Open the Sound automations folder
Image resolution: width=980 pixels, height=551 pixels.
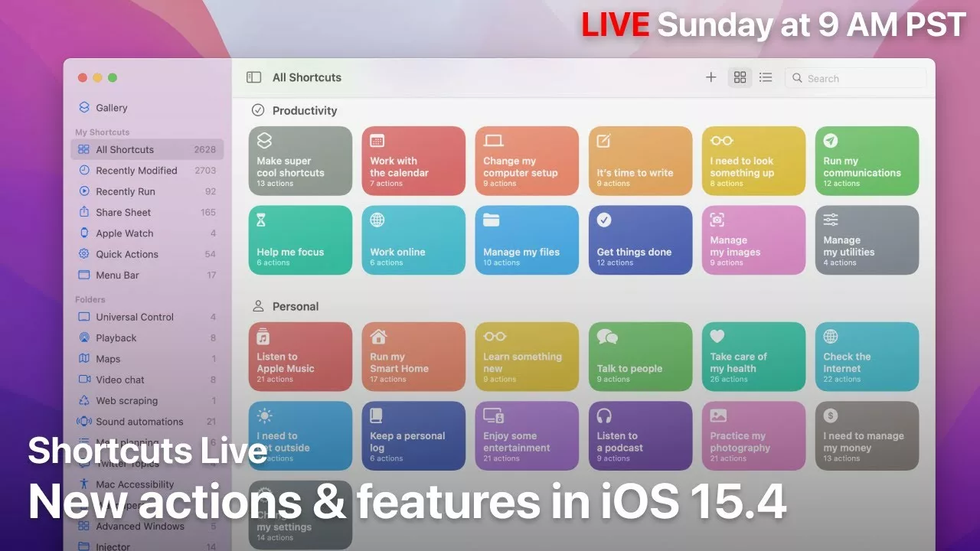[147, 421]
